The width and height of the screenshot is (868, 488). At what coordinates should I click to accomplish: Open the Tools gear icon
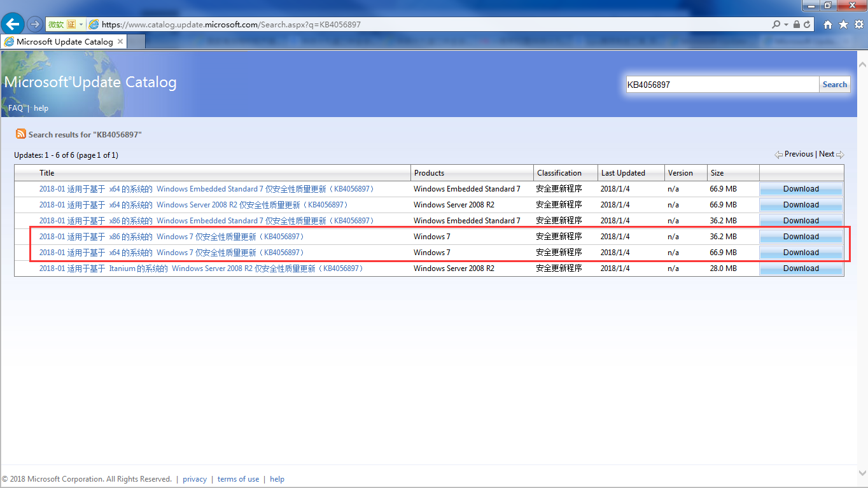pyautogui.click(x=858, y=24)
